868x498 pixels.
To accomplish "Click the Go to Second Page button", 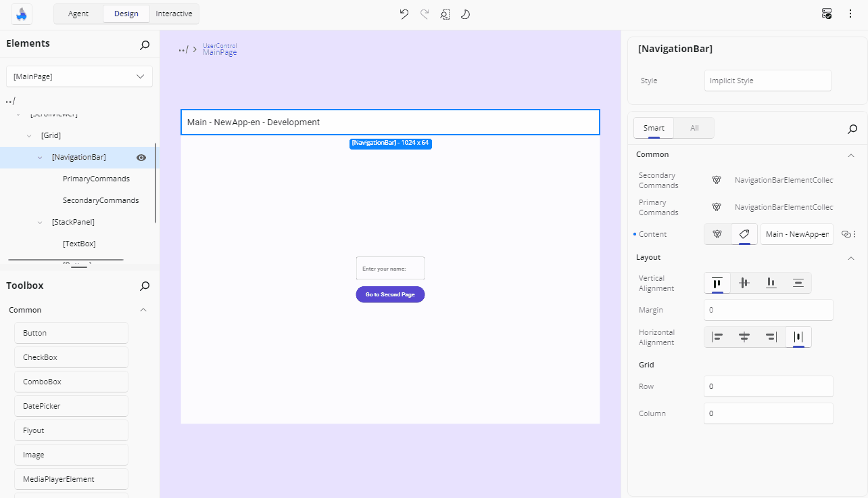I will pos(390,294).
